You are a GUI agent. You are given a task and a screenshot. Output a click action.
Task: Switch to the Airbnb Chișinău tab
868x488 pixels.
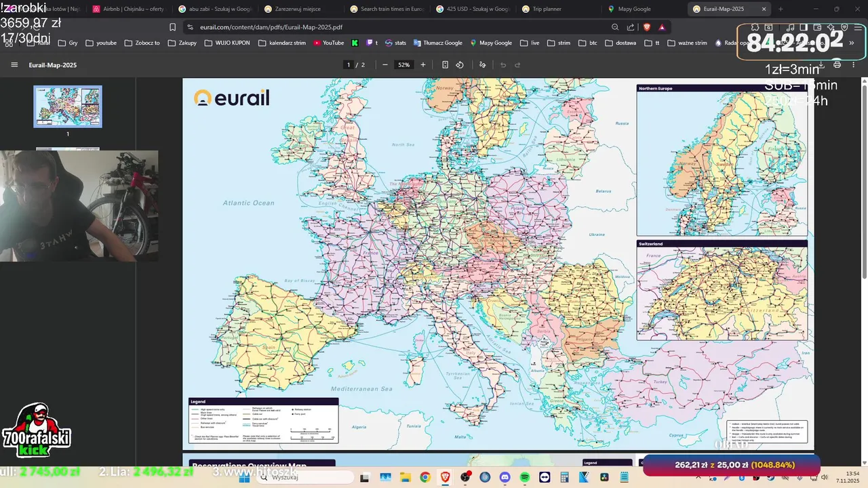point(127,9)
